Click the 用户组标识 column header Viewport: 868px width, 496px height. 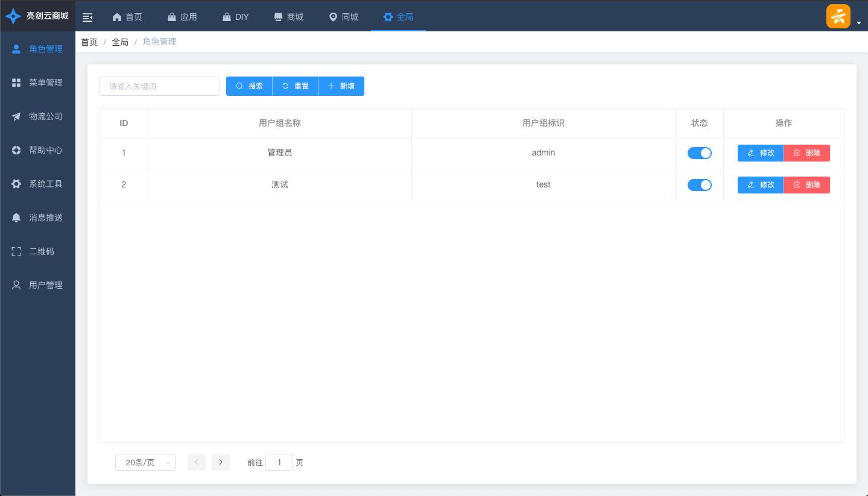tap(543, 123)
